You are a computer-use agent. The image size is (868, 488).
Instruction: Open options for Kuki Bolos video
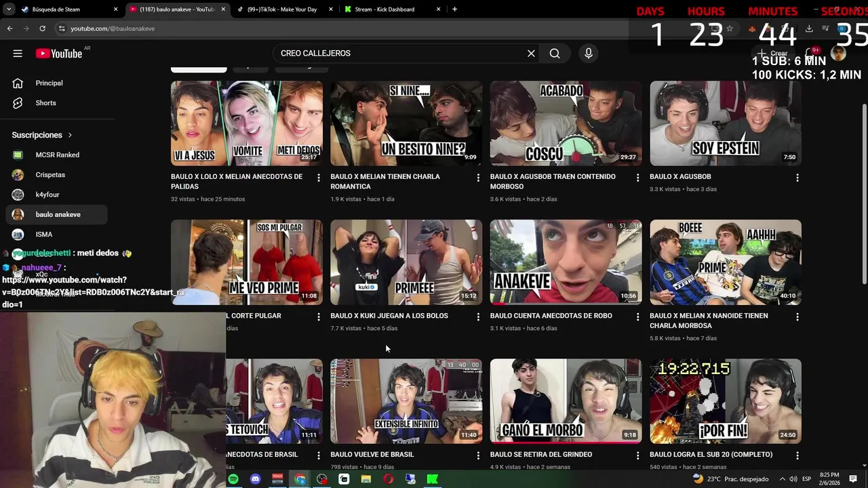[x=478, y=317]
